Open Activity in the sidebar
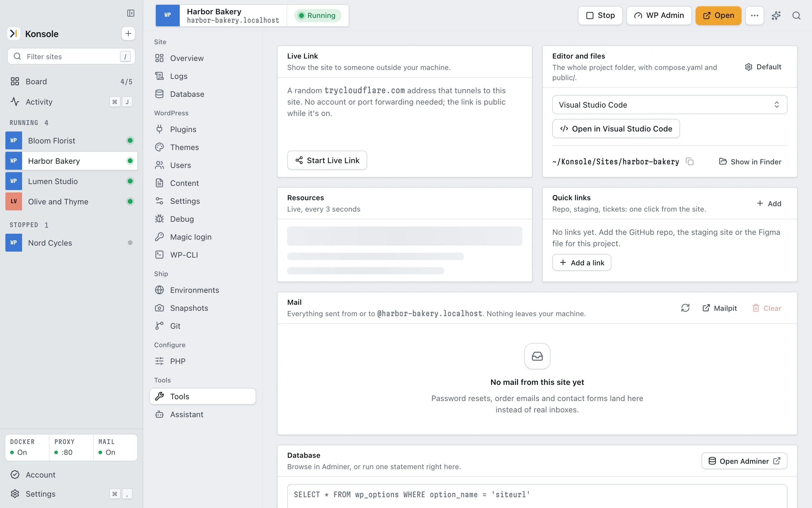The height and width of the screenshot is (508, 812). (x=71, y=102)
